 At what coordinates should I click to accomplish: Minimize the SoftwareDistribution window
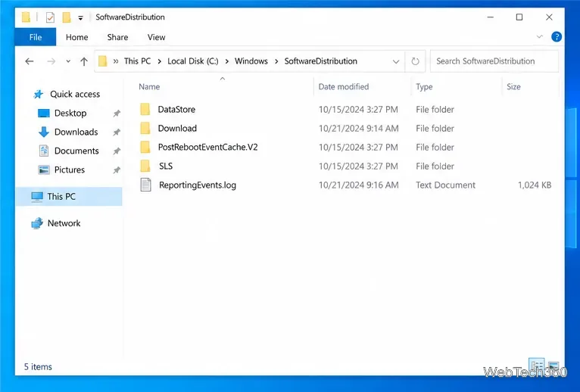click(x=490, y=17)
